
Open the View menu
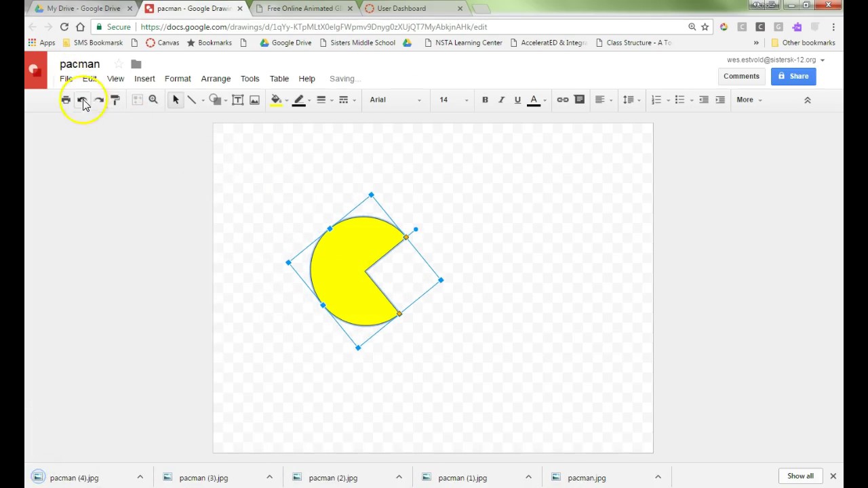(115, 79)
